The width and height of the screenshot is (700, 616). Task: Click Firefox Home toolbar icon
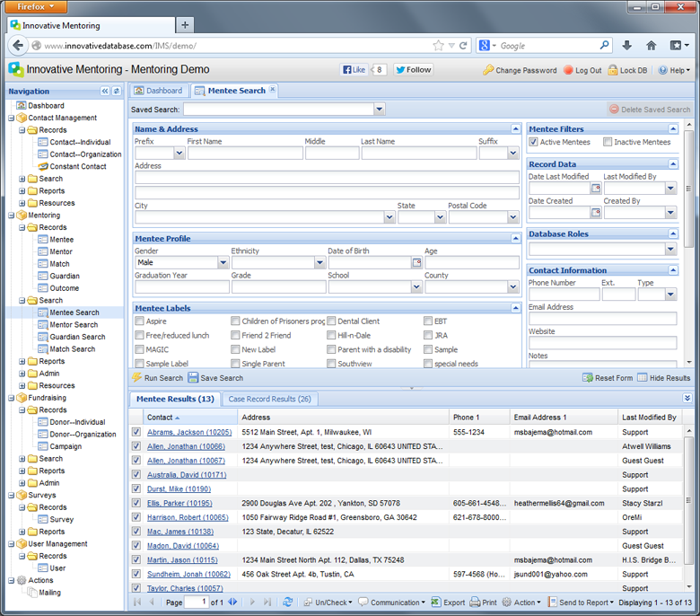tap(652, 46)
